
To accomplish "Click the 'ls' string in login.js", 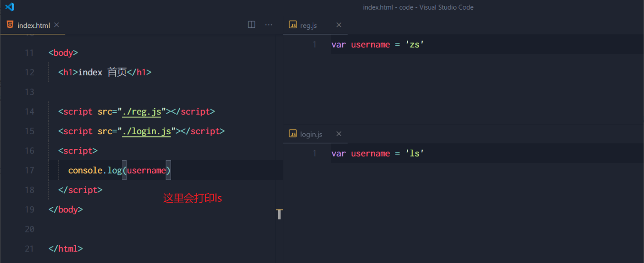I will [415, 153].
